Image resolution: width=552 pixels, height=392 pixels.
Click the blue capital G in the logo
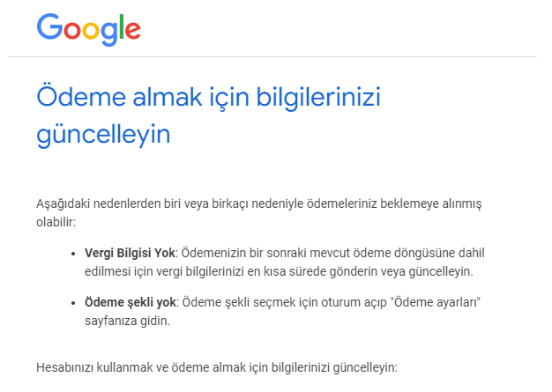click(x=49, y=26)
